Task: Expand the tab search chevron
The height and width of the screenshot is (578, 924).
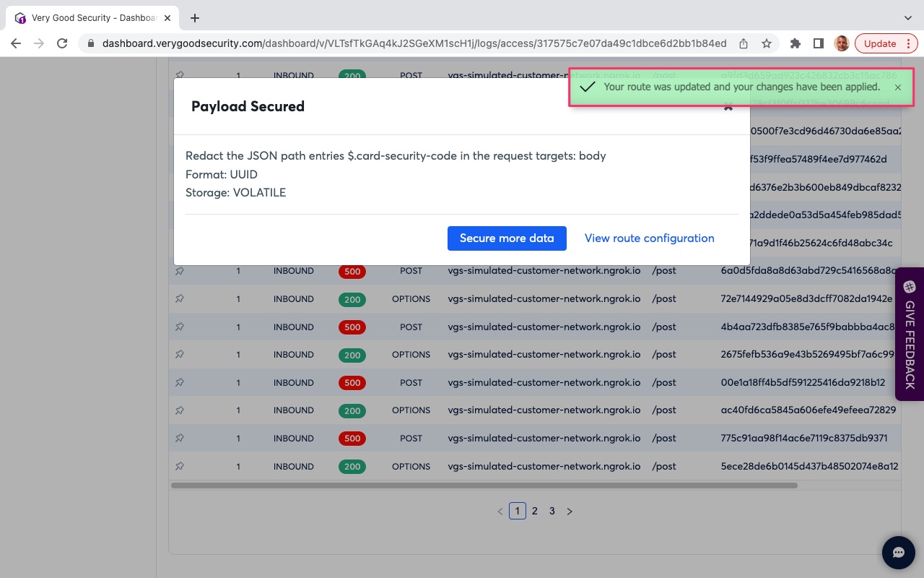Action: click(x=908, y=18)
